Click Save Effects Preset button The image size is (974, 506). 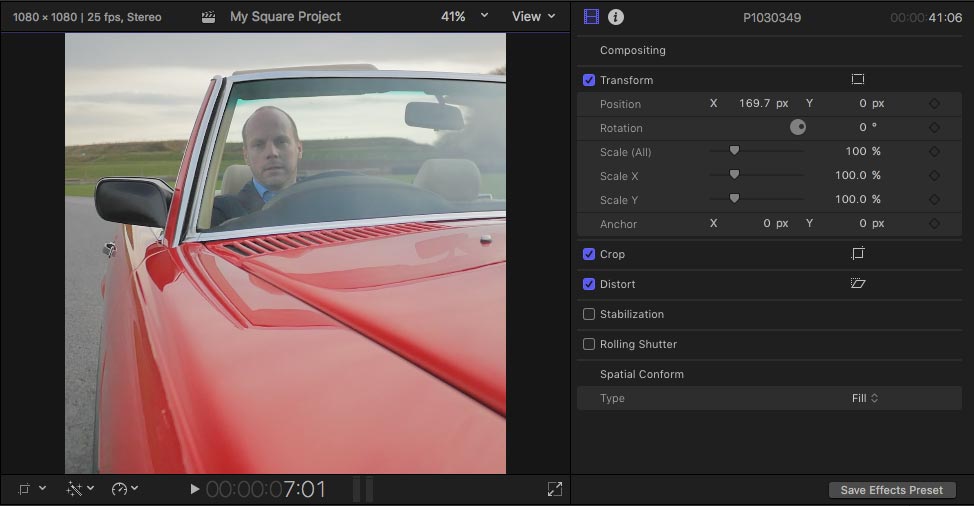[891, 490]
